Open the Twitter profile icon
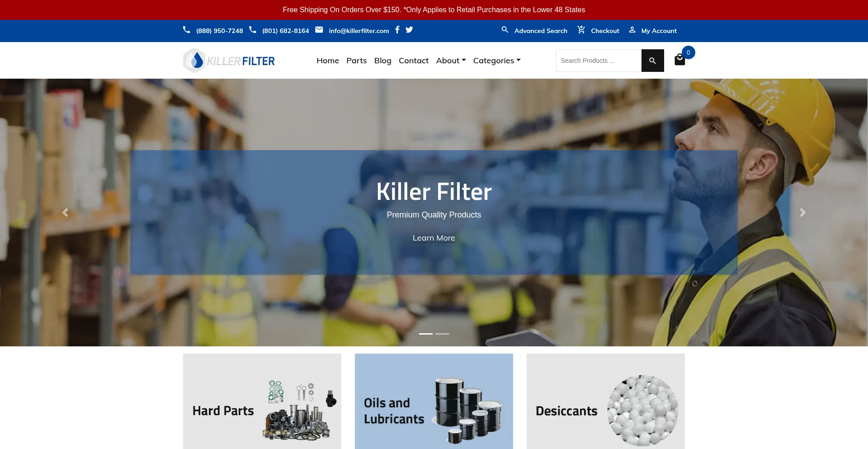Screen dimensions: 868x449 click(409, 30)
